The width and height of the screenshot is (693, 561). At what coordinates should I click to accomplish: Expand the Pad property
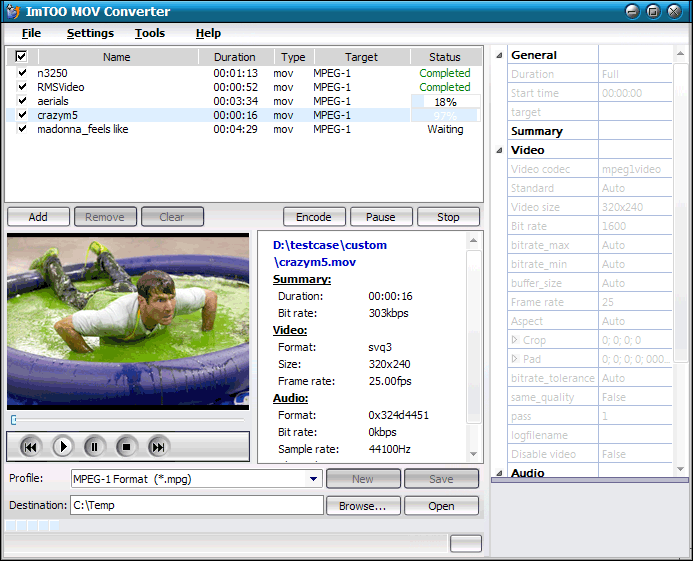click(x=514, y=359)
